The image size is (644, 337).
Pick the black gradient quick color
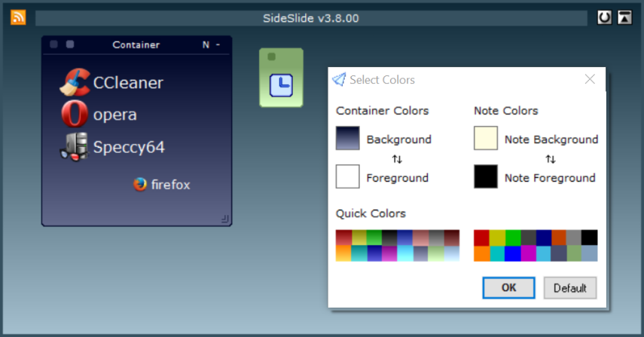pyautogui.click(x=389, y=238)
